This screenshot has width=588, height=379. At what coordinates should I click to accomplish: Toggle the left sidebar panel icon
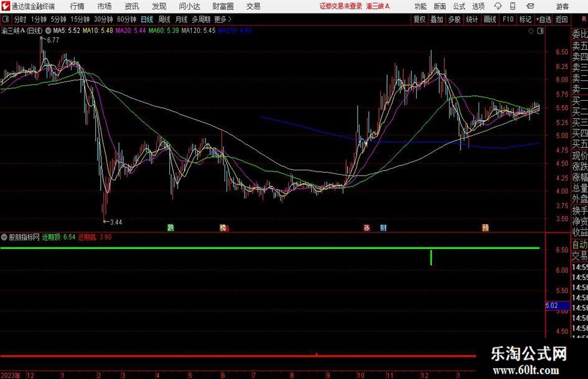(x=6, y=19)
